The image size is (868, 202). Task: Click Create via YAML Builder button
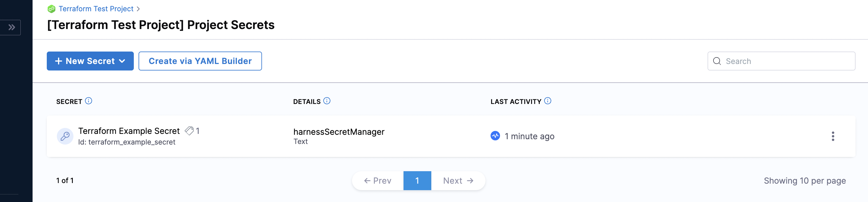[x=200, y=61]
